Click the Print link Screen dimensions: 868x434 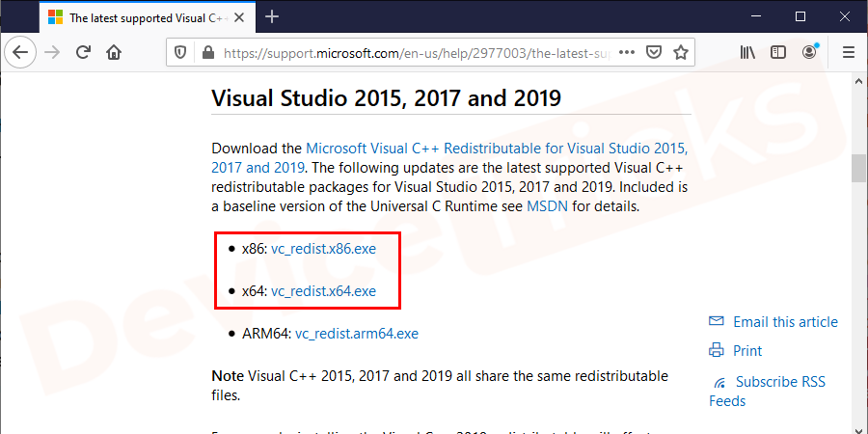tap(747, 350)
